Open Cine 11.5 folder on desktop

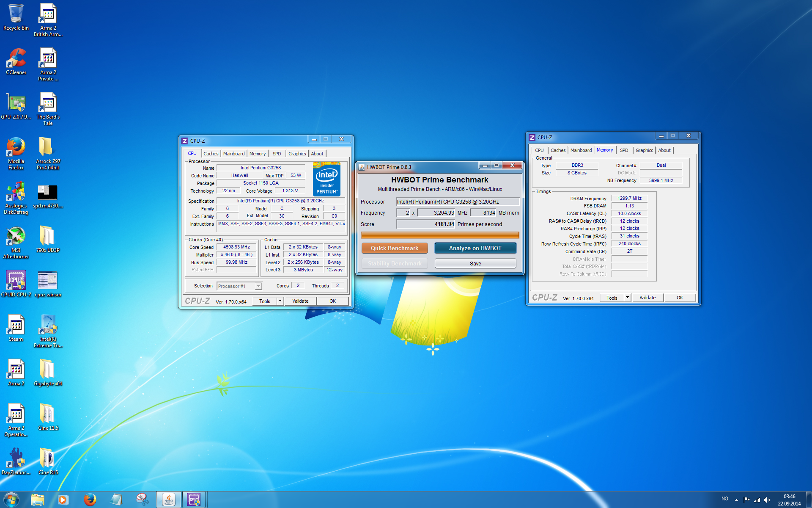pos(48,417)
